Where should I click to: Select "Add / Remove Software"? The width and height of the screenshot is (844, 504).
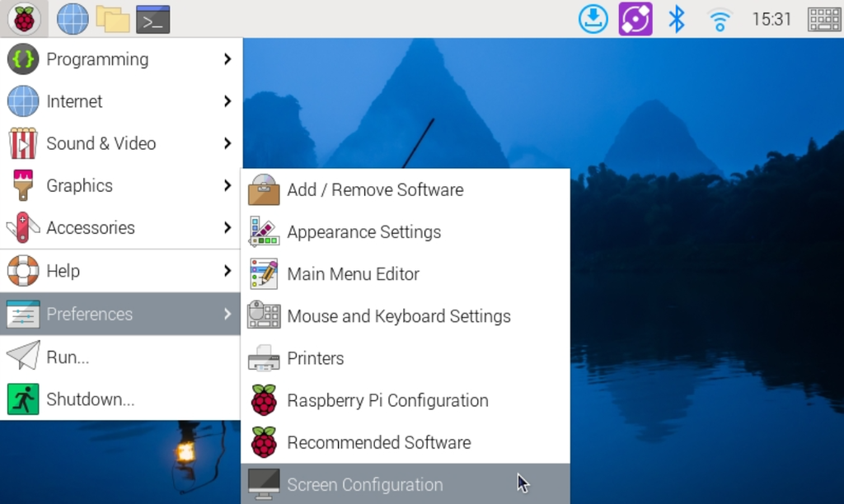click(x=375, y=189)
